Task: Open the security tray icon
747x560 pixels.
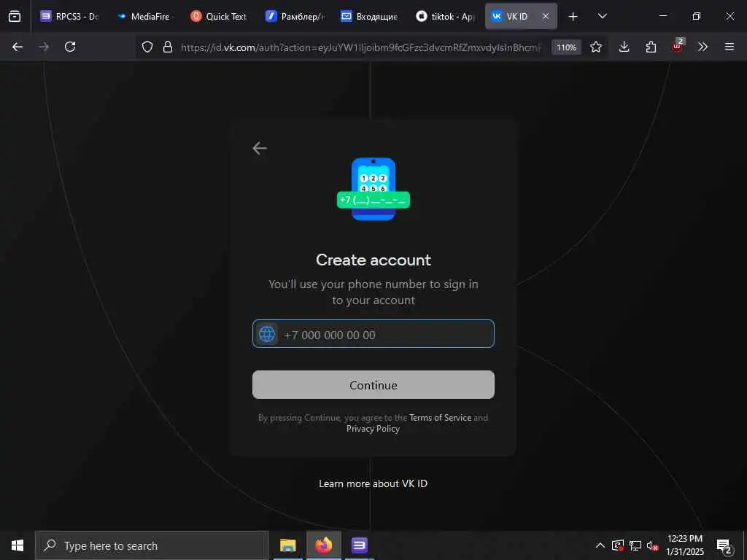Action: [x=617, y=545]
